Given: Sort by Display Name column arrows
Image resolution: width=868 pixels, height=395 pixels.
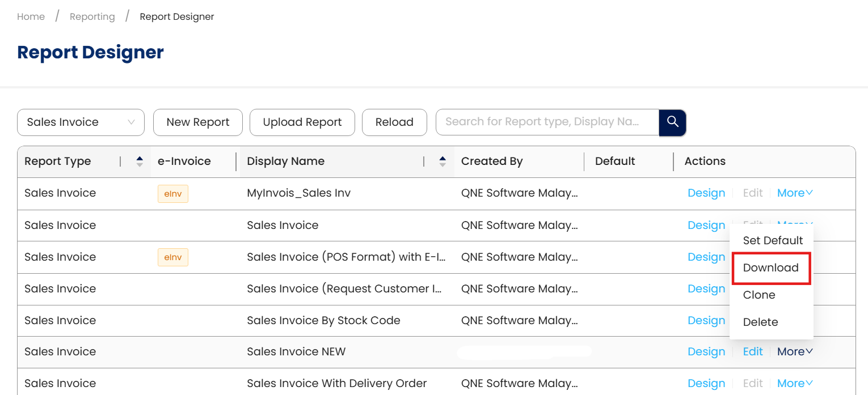Looking at the screenshot, I should (x=443, y=162).
